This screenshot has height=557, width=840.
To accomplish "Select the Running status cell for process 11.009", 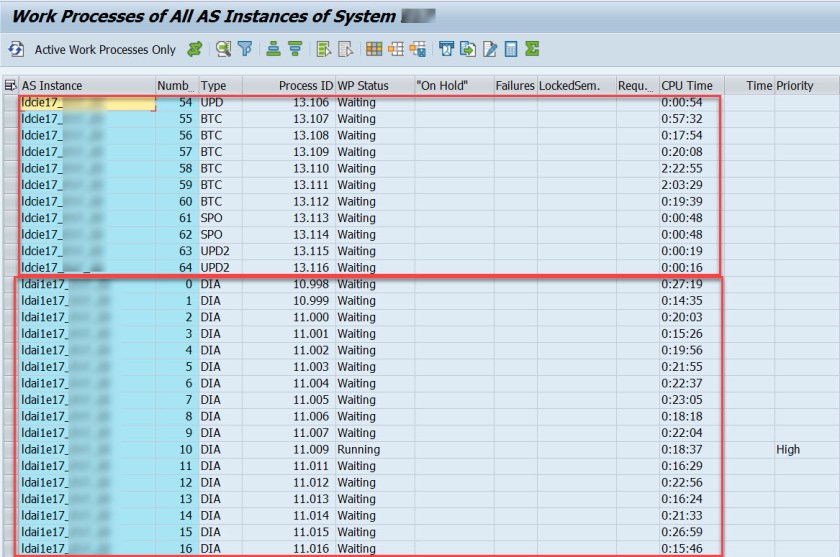I will pyautogui.click(x=359, y=450).
